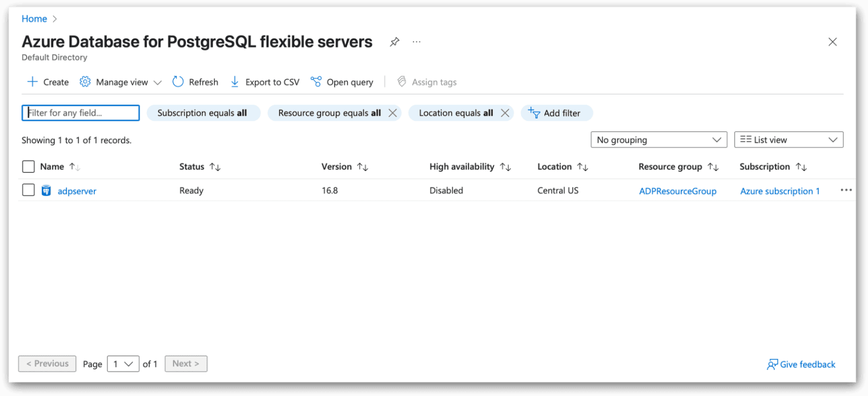Select the Export to CSV download icon
Image resolution: width=868 pixels, height=396 pixels.
tap(235, 81)
